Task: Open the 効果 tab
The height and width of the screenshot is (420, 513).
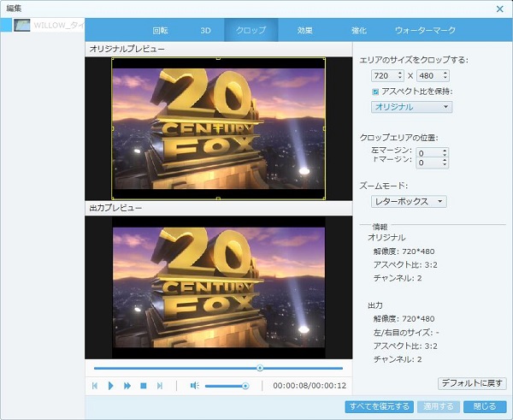Action: (x=305, y=31)
